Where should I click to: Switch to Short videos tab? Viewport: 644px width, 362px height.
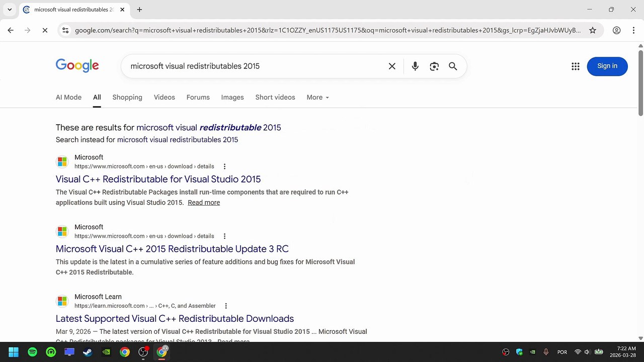(275, 97)
